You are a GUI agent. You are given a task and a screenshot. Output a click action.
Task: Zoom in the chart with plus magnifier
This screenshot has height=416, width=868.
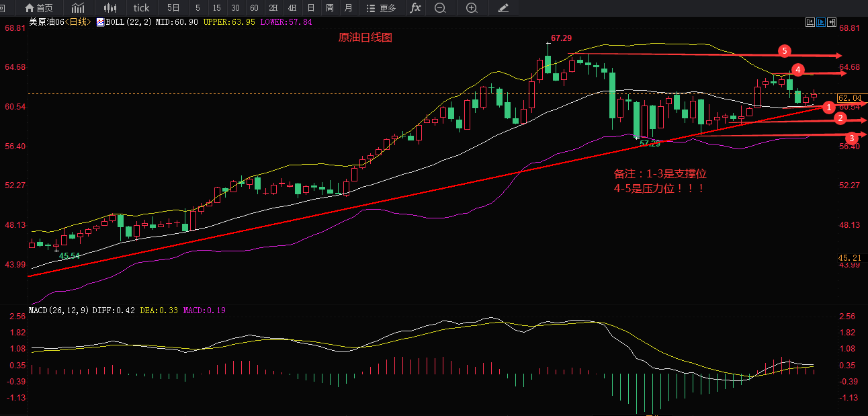coord(472,8)
